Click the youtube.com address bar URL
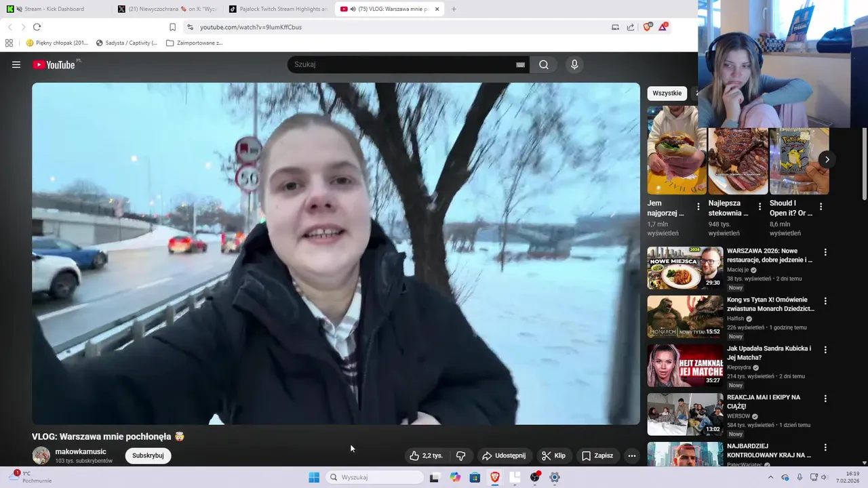The height and width of the screenshot is (488, 868). pyautogui.click(x=251, y=27)
